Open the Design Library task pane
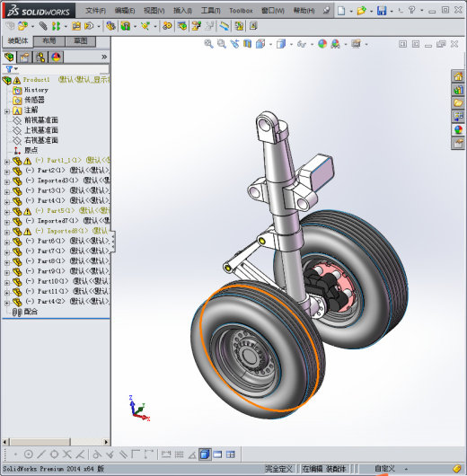 (458, 90)
